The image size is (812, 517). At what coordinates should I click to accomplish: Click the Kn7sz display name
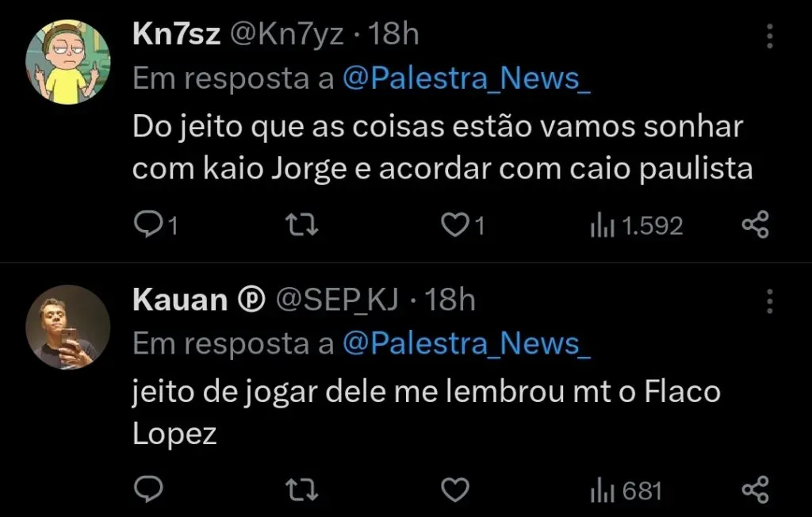pos(176,35)
